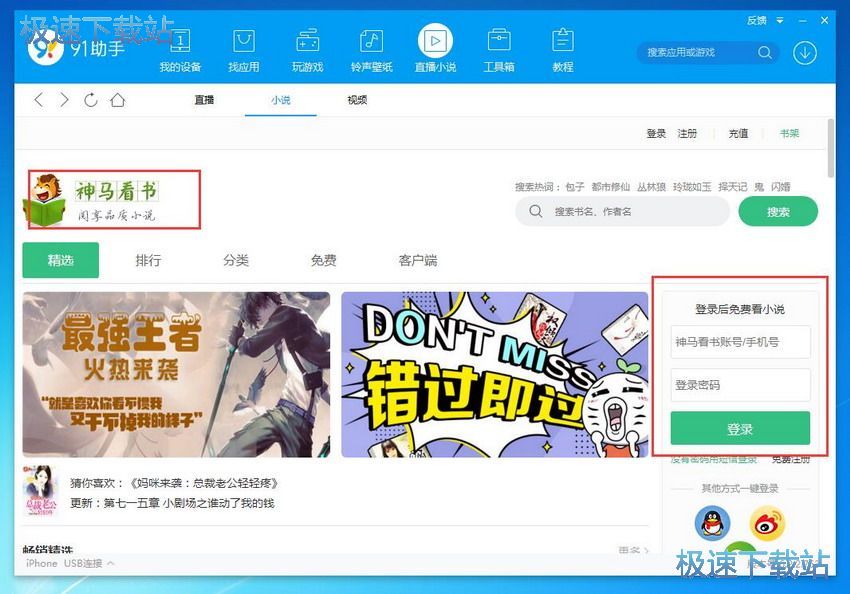Click the green 登录 button
Viewport: 850px width, 594px height.
(x=740, y=429)
